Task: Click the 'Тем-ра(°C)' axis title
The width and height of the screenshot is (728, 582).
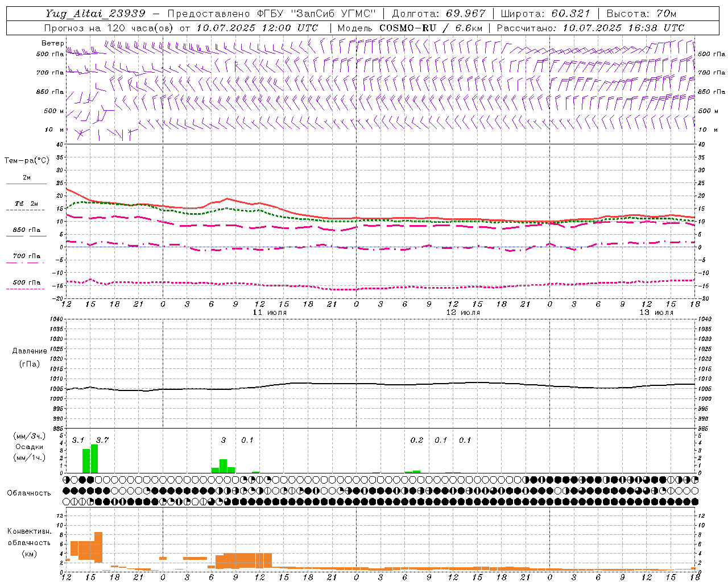Action: click(x=27, y=161)
